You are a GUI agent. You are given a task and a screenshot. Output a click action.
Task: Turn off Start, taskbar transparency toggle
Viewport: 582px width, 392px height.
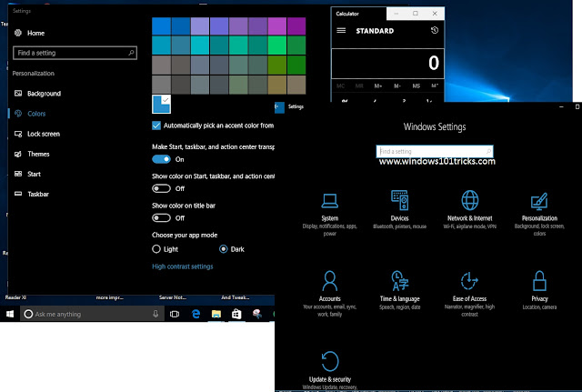point(161,159)
